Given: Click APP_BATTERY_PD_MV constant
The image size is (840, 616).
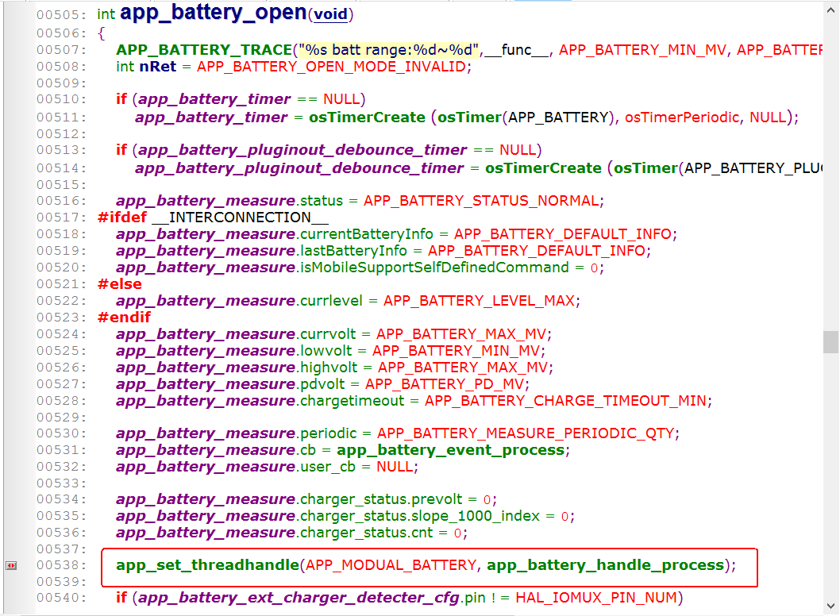Looking at the screenshot, I should 445,384.
